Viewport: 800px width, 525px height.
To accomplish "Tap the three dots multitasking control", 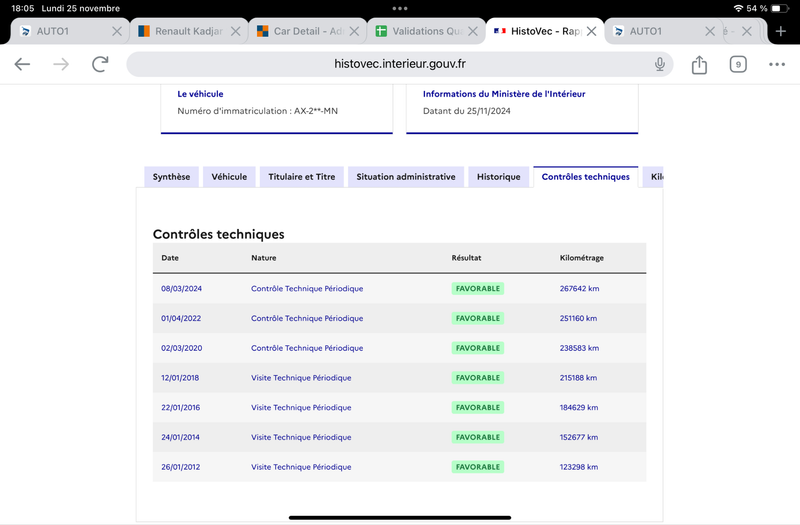I will click(x=399, y=8).
